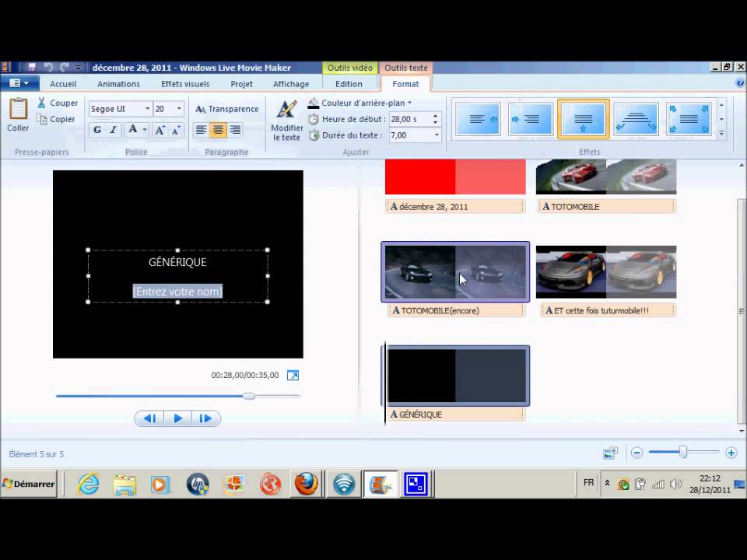Click the font color A icon
Screen dimensions: 747x560
coord(133,130)
